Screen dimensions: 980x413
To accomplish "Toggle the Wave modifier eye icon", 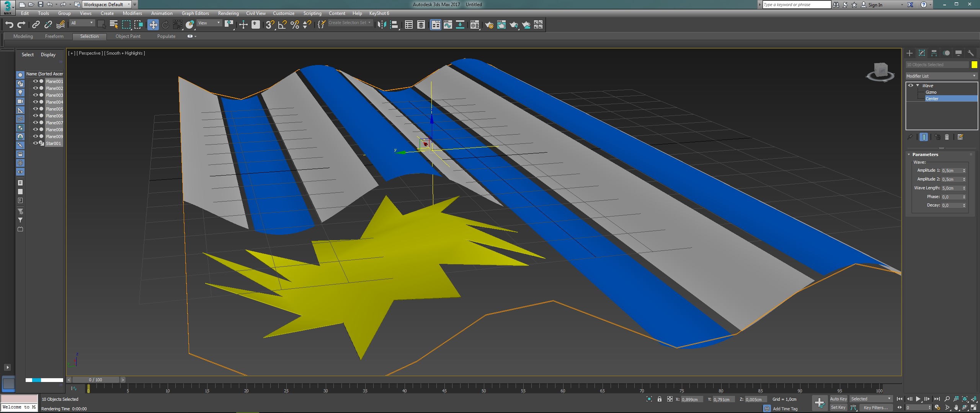I will [911, 85].
